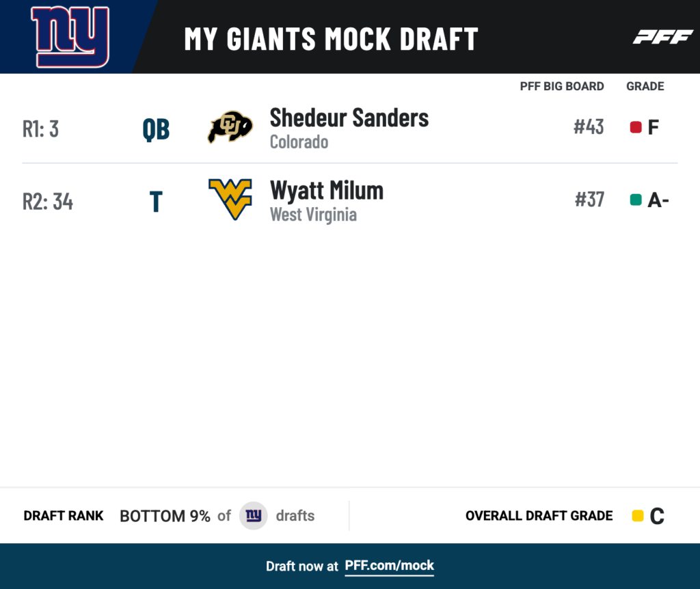Click the New York Giants header logo
This screenshot has width=700, height=589.
(70, 37)
